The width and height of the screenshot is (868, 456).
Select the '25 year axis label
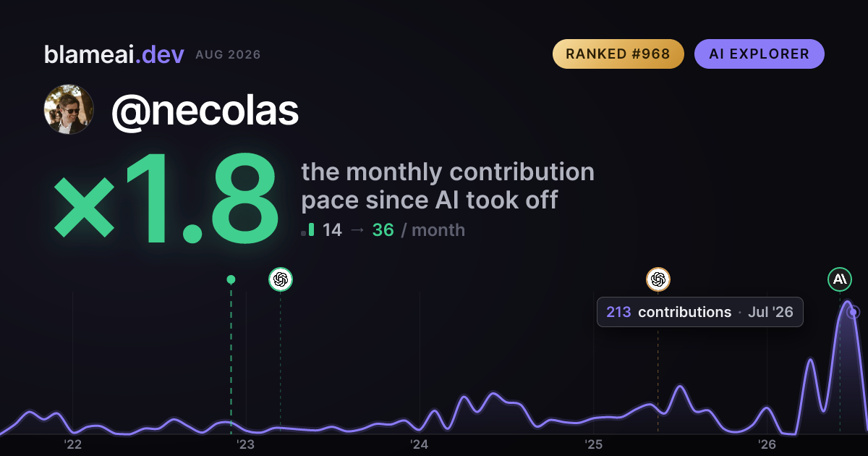pos(593,444)
